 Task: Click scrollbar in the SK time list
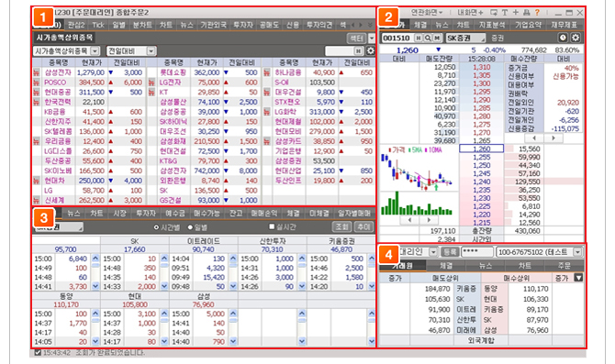(164, 272)
